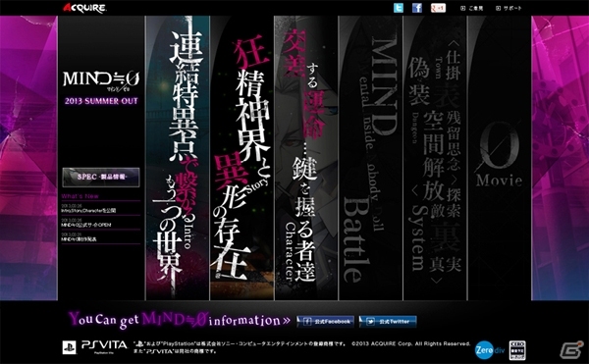Viewport: 589px width, 364px height.
Task: Open news item MIND≒0公式サイトOPEN
Action: pos(101,223)
